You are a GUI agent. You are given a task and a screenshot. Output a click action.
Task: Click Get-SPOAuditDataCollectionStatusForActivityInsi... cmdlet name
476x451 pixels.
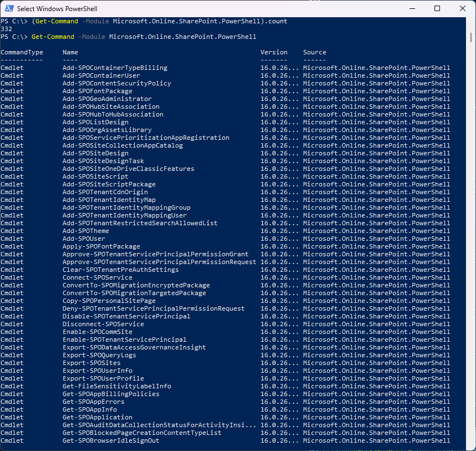[160, 425]
